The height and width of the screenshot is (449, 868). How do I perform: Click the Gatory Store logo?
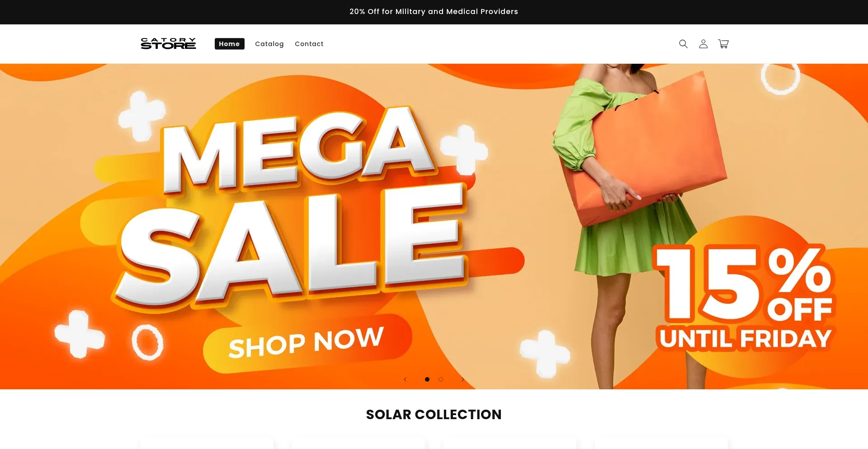pos(168,43)
